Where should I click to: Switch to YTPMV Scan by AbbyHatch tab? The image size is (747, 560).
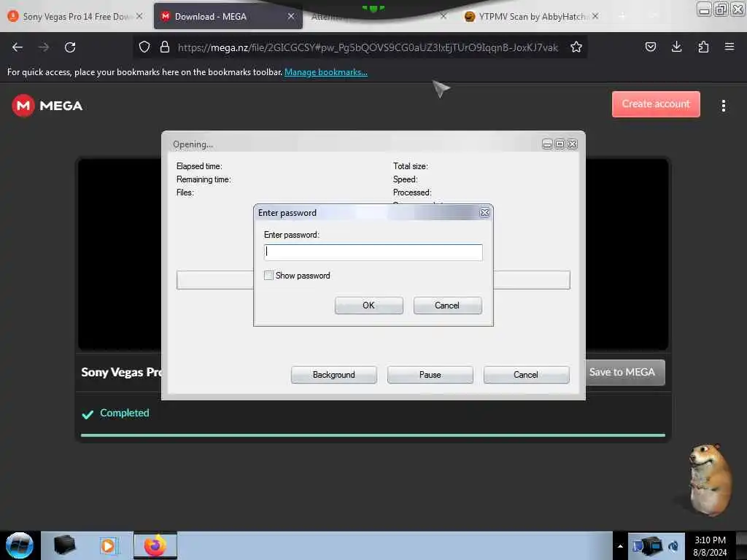pos(533,16)
